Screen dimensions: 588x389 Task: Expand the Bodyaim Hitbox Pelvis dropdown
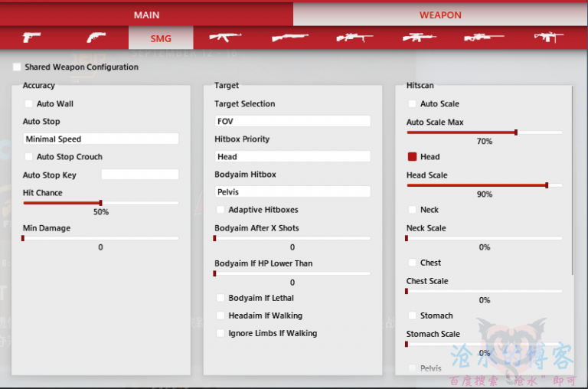292,192
